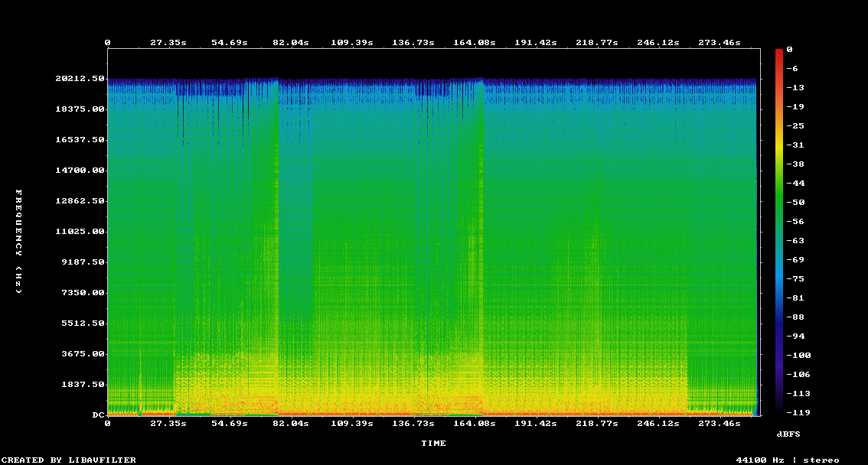Click the dBFS unit label below the legend

pyautogui.click(x=788, y=434)
